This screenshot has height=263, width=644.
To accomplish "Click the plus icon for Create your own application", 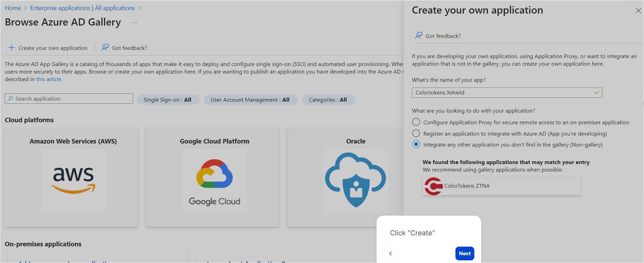I will (11, 48).
